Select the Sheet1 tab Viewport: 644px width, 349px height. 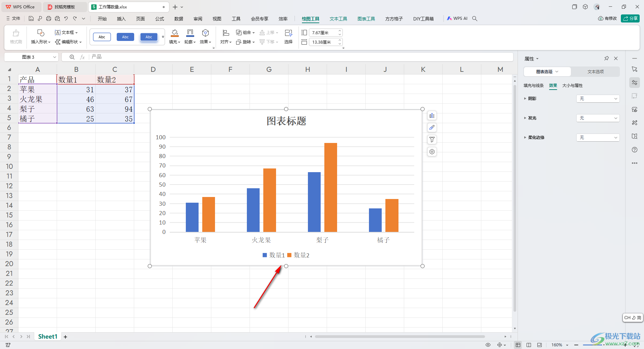[48, 337]
